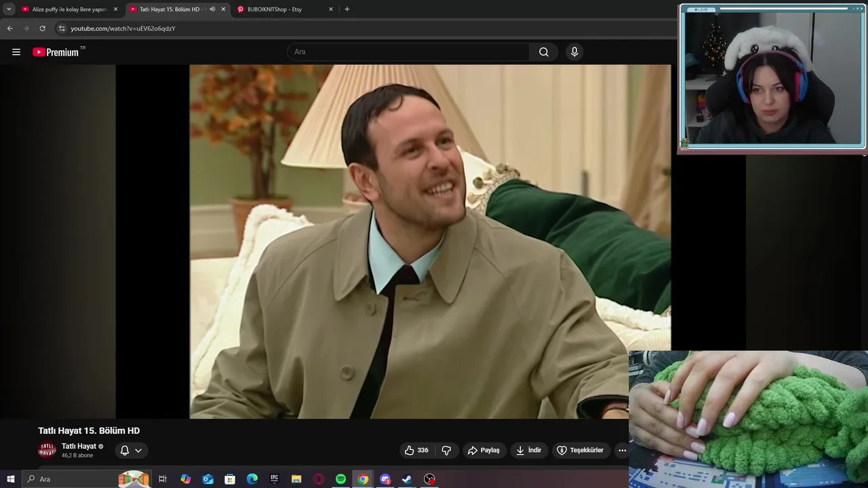Focus the YouTube 'Ara' search field

click(x=409, y=52)
